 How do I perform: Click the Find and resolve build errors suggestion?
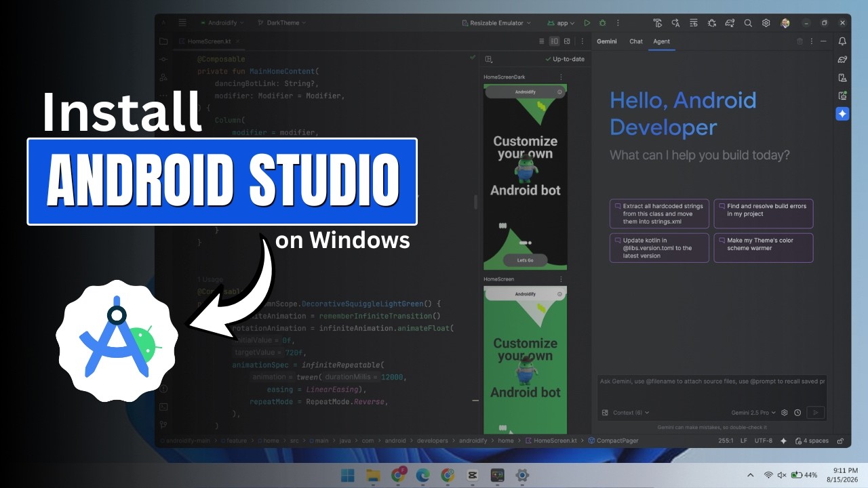764,213
